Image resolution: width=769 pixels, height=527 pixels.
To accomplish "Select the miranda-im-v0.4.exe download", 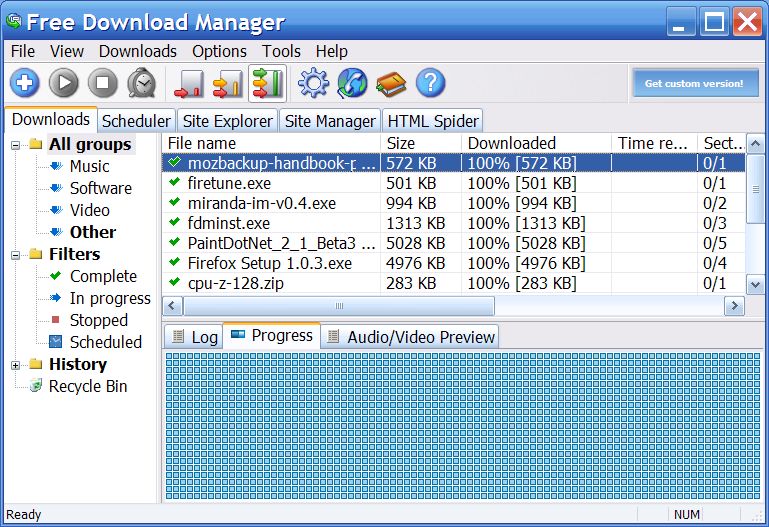I will pyautogui.click(x=454, y=203).
